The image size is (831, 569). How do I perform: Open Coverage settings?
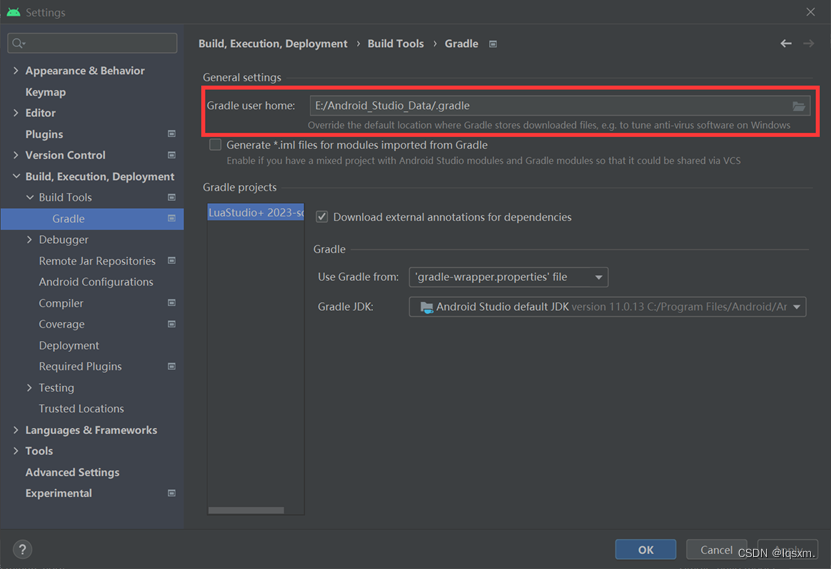coord(61,324)
